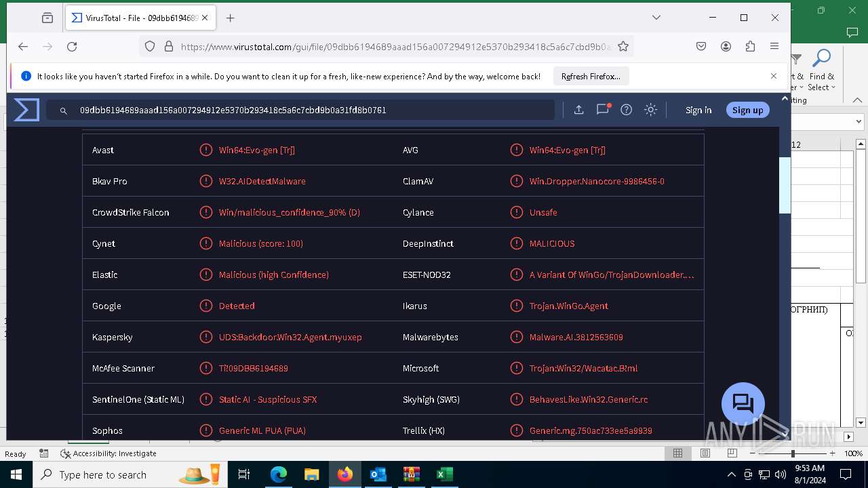
Task: Open Firefox application menu
Action: point(774,47)
